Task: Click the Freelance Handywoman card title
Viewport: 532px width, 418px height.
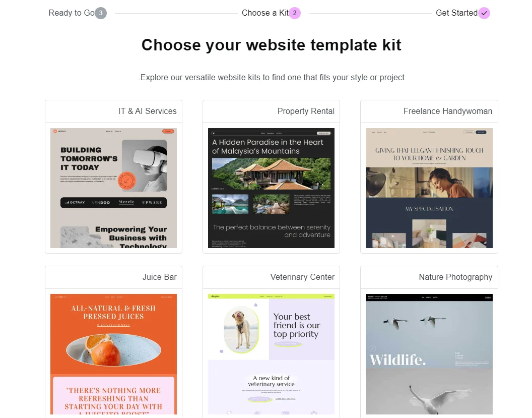Action: coord(448,111)
